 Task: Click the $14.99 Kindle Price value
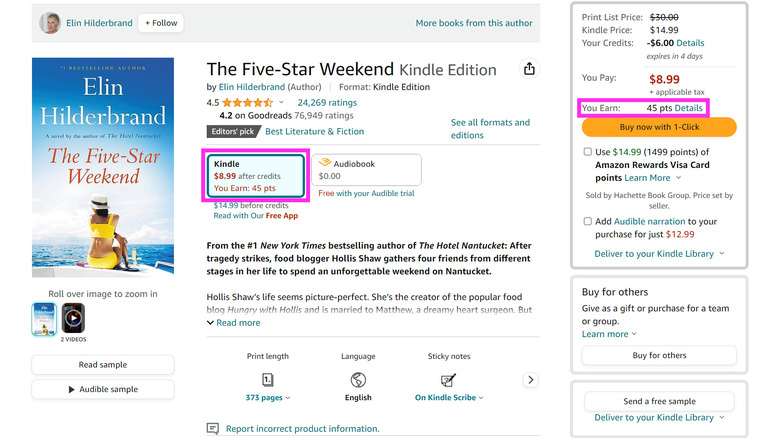664,30
